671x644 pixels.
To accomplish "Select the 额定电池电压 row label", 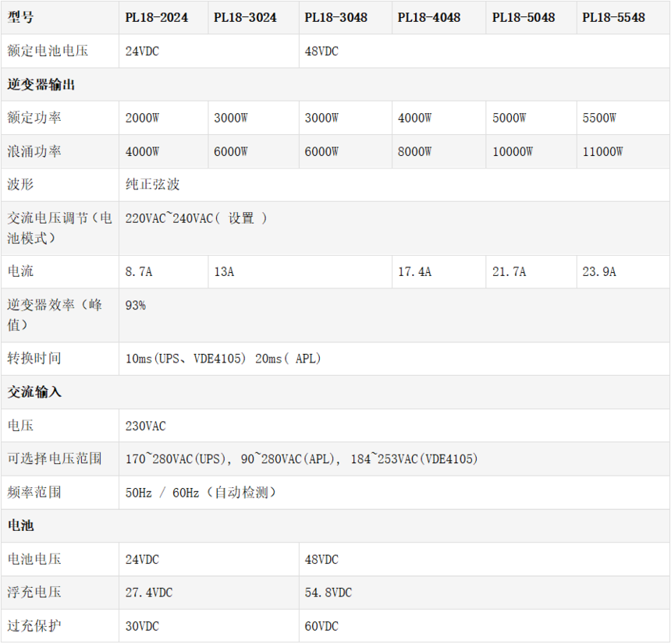I will pyautogui.click(x=48, y=51).
